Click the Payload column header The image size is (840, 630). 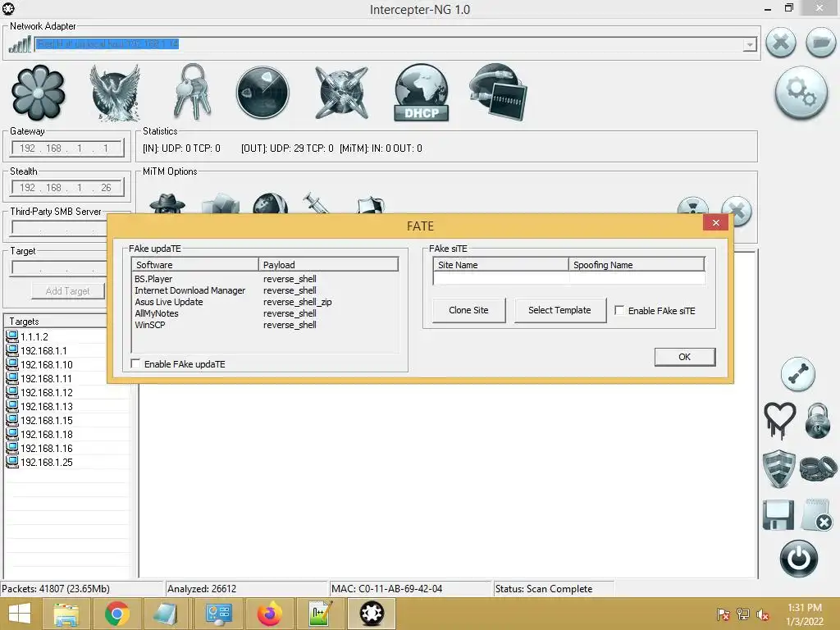click(x=328, y=265)
